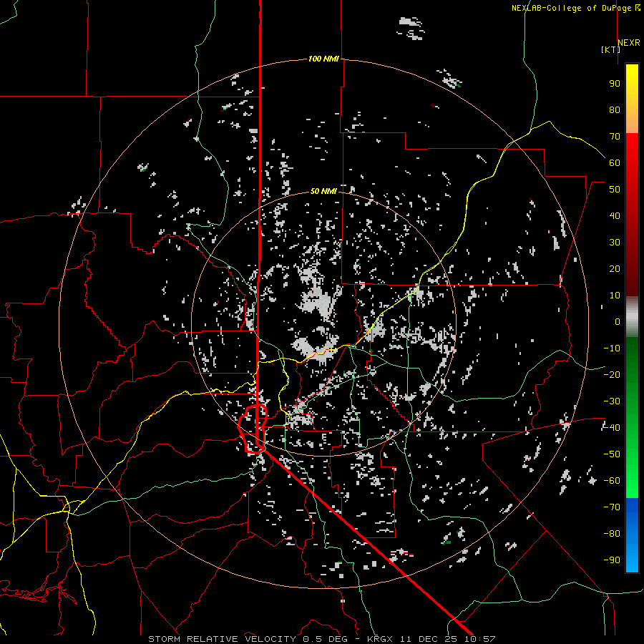This screenshot has height=644, width=644.
Task: Click the 11 DEC 25 date text
Action: (429, 639)
